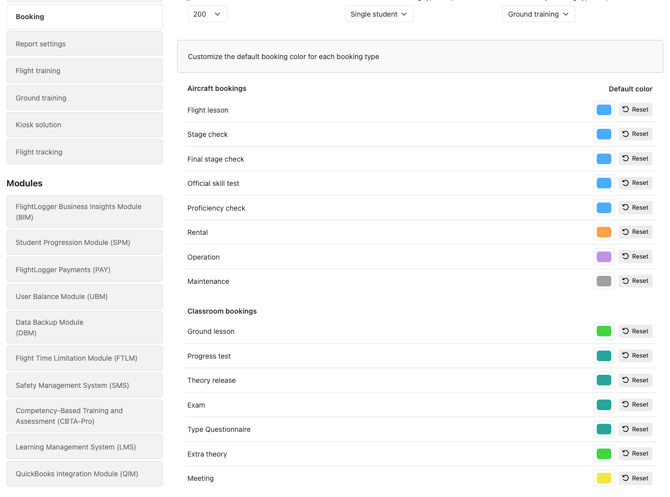Pick color for Final stage check
670x497 pixels.
click(604, 159)
